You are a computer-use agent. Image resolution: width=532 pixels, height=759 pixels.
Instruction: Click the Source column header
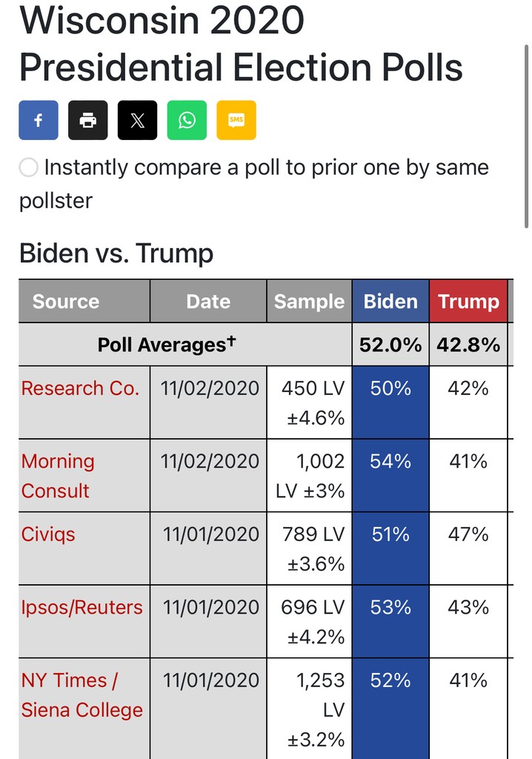[x=84, y=301]
